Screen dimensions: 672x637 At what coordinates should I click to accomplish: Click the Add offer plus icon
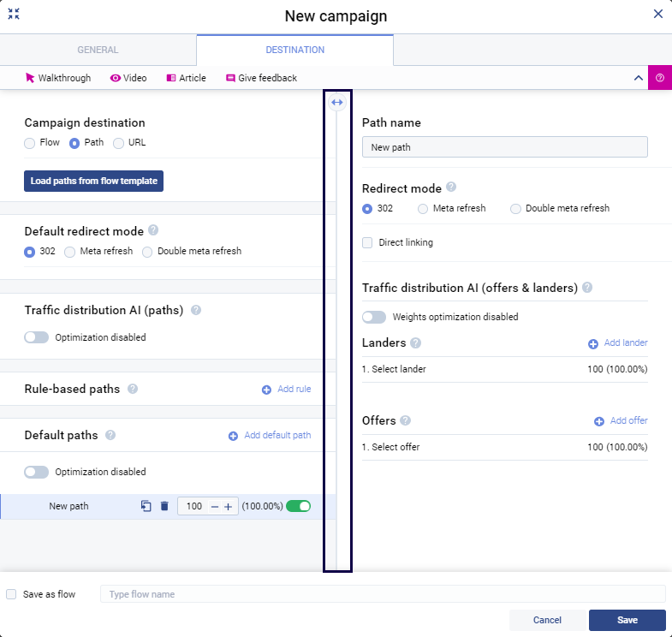[x=599, y=421]
